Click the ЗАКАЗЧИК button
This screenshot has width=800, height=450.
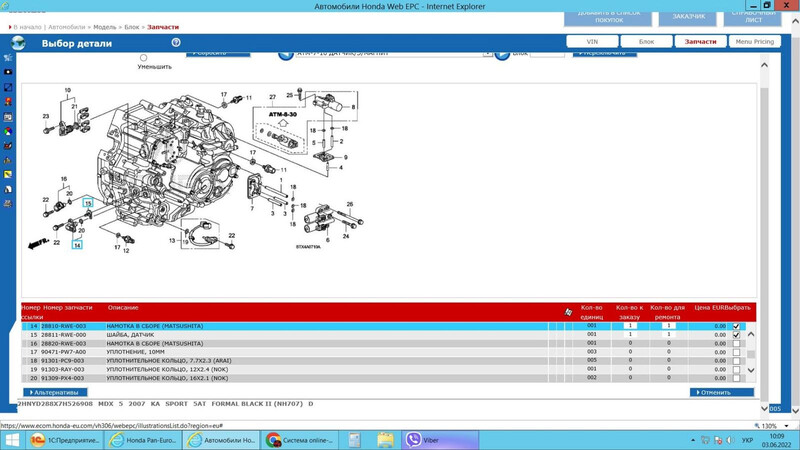(688, 17)
